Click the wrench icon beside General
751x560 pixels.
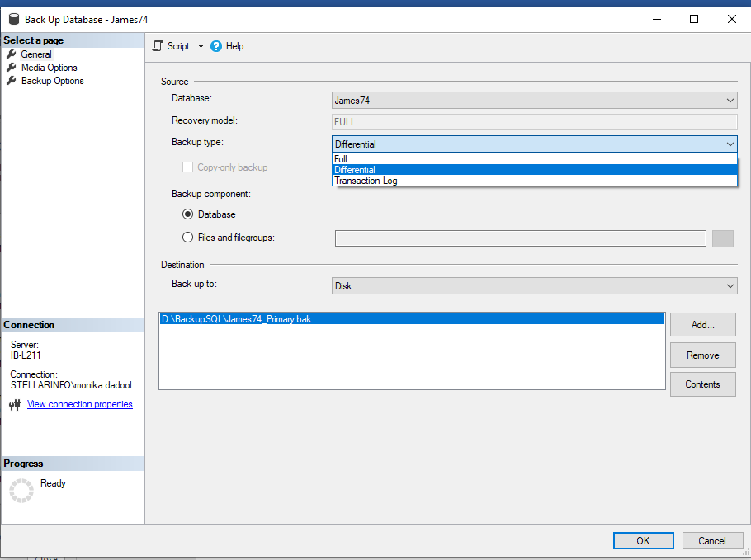click(x=11, y=54)
